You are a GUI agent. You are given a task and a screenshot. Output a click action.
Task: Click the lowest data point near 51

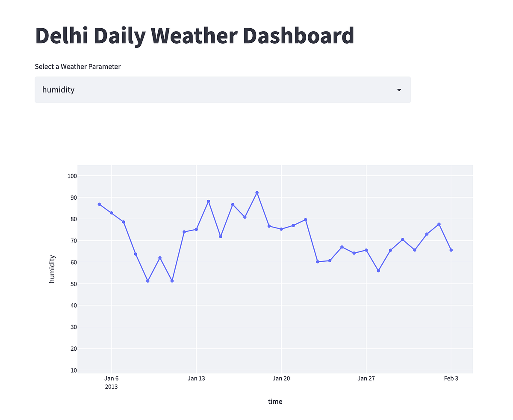pyautogui.click(x=147, y=281)
